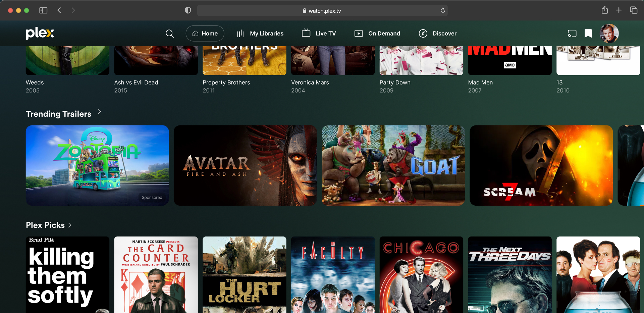Open the Discover section
Screen dimensions: 644x313
(x=438, y=34)
